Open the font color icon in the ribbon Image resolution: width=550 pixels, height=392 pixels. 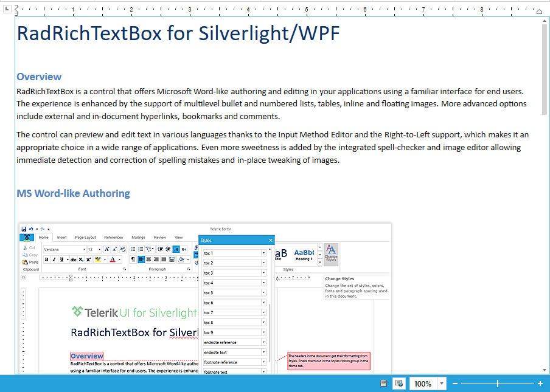pos(113,260)
